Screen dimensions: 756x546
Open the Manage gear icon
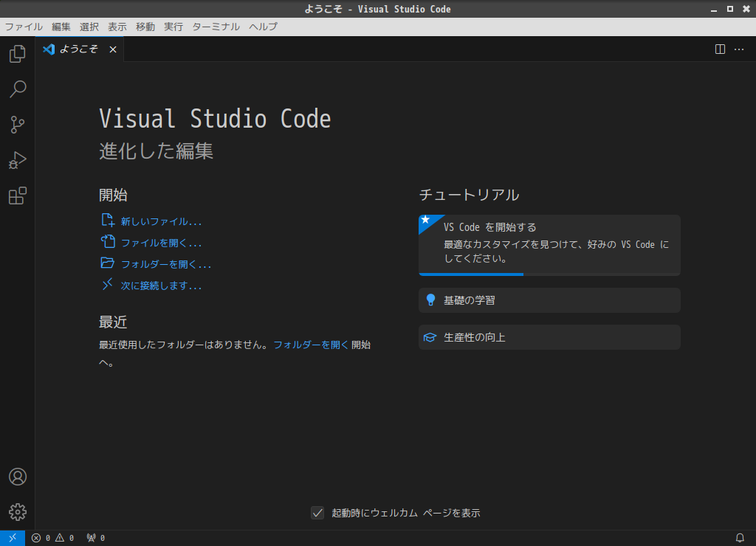pyautogui.click(x=18, y=512)
